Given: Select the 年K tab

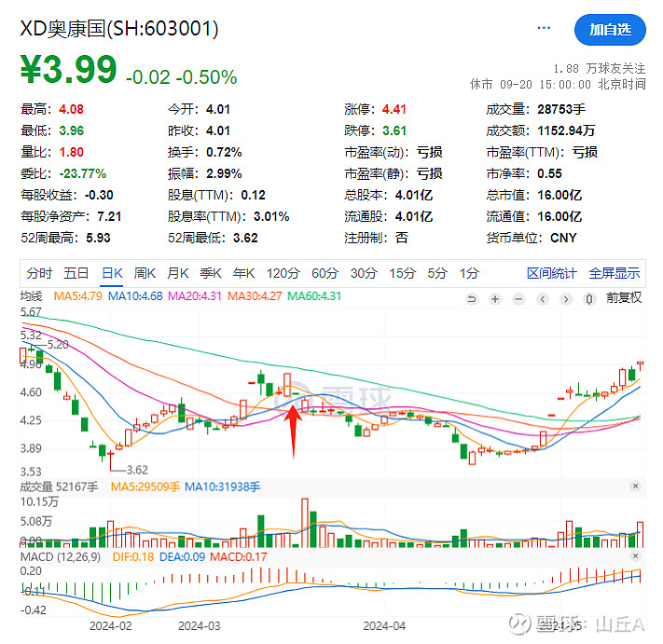Looking at the screenshot, I should coord(243,273).
